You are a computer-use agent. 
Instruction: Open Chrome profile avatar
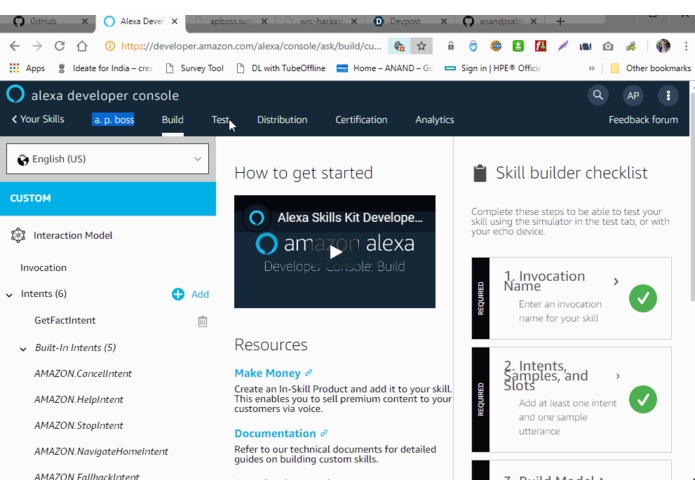pyautogui.click(x=663, y=46)
